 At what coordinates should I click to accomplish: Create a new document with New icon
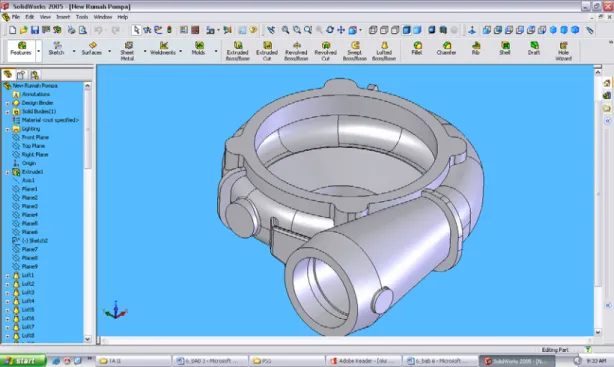click(13, 30)
